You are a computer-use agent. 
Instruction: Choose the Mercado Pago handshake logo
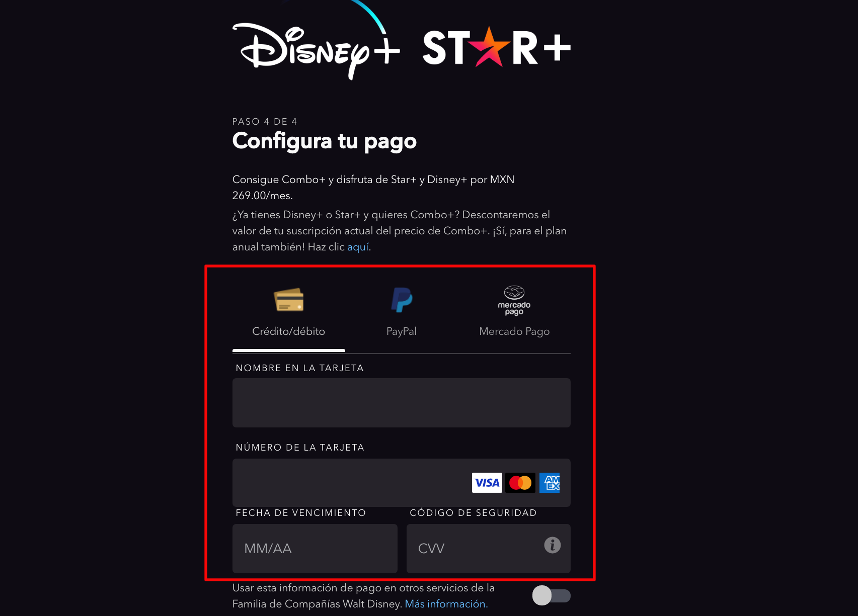pos(514,300)
